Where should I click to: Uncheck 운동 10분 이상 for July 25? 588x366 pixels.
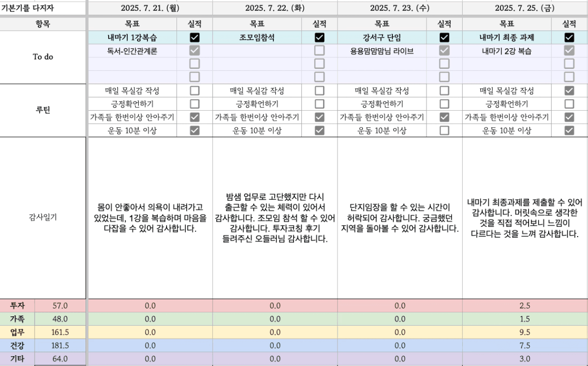pyautogui.click(x=569, y=130)
